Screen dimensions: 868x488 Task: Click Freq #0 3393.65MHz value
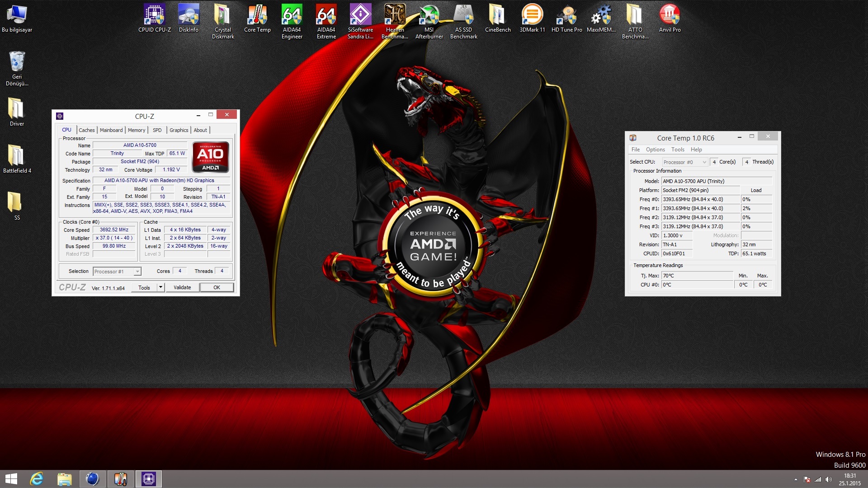pyautogui.click(x=700, y=199)
